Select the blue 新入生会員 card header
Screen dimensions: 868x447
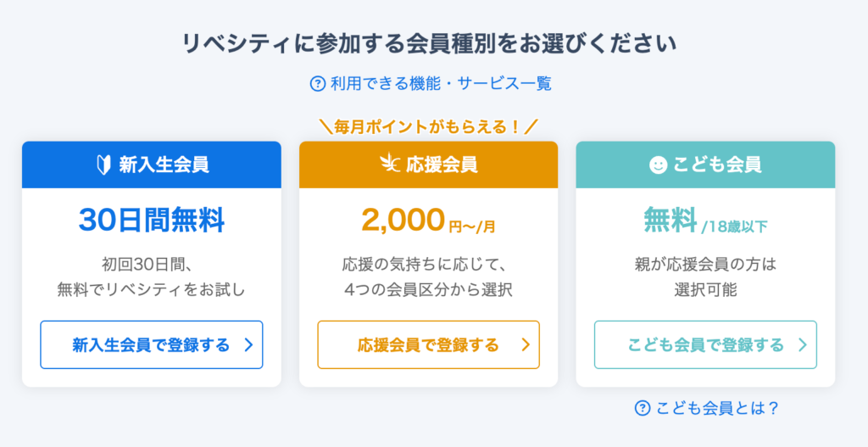click(x=151, y=165)
